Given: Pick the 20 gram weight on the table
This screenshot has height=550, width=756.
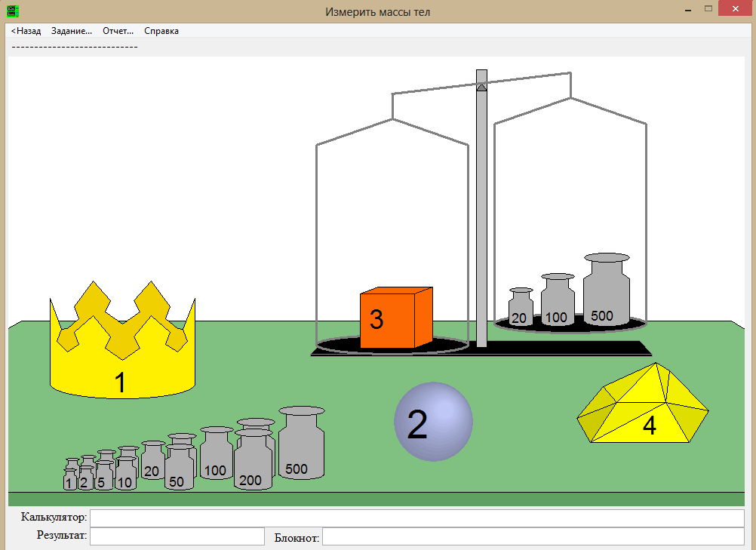Looking at the screenshot, I should 153,460.
